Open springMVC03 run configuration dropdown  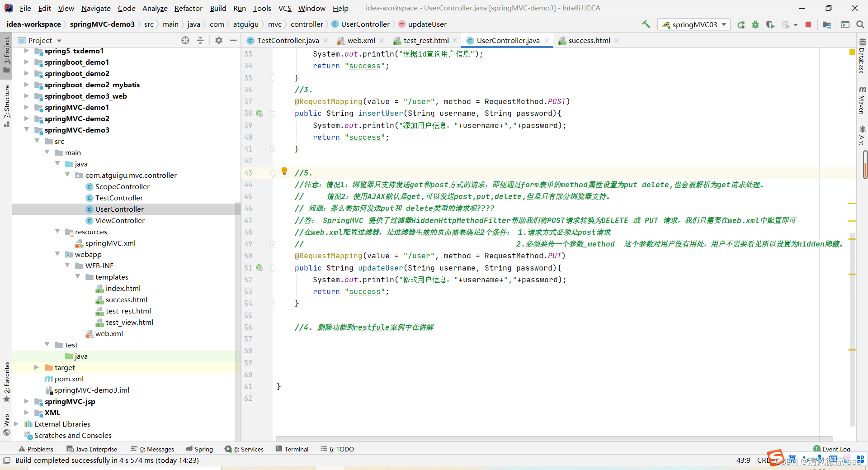[693, 24]
